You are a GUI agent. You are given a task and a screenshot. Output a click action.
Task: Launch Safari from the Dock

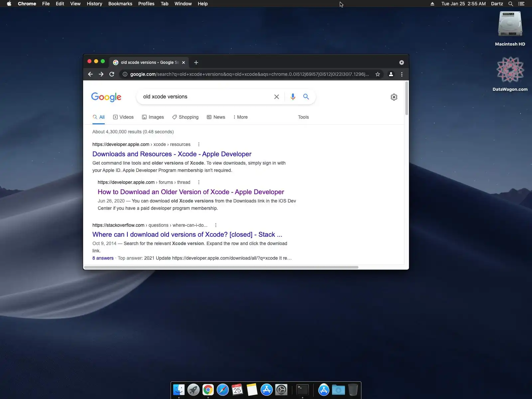coord(223,390)
